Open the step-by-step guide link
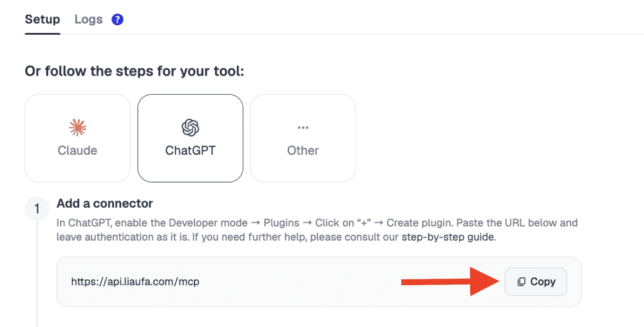This screenshot has width=644, height=327. 448,237
